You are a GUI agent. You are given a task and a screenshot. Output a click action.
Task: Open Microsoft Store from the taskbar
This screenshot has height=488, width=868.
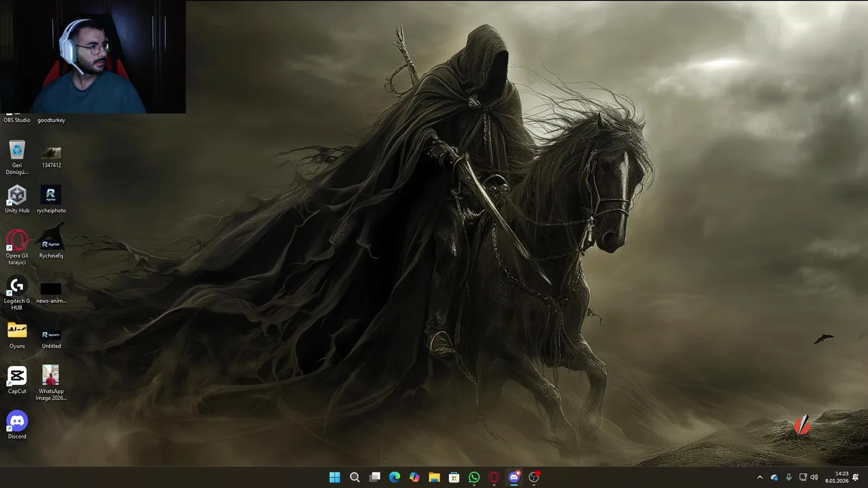[454, 477]
